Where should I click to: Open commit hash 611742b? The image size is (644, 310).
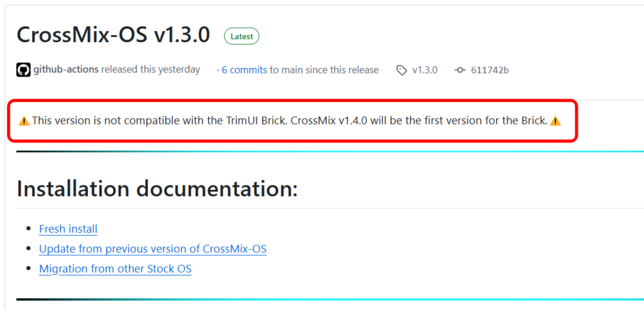[490, 70]
